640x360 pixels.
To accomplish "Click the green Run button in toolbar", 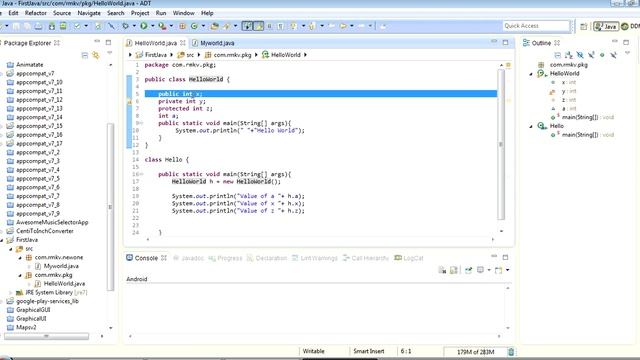I will click(x=144, y=26).
